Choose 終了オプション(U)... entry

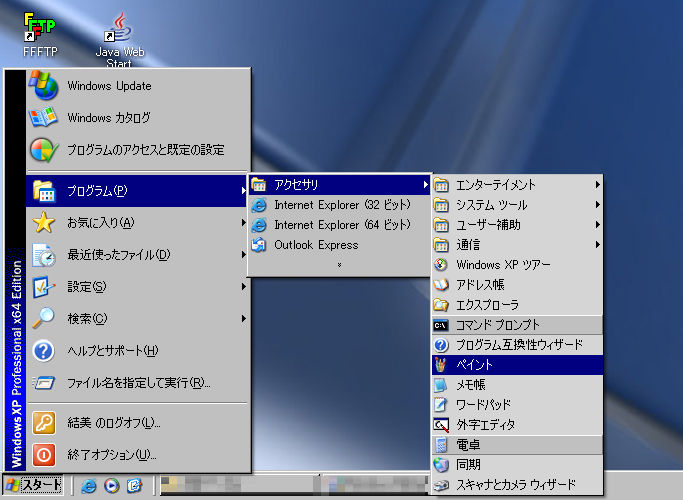coord(139,455)
